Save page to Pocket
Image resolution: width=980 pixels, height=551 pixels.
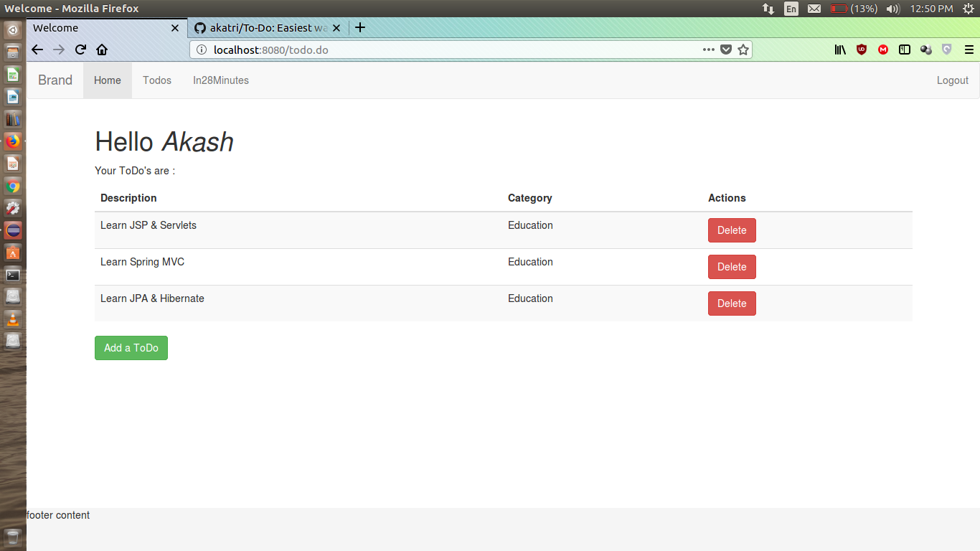click(726, 50)
